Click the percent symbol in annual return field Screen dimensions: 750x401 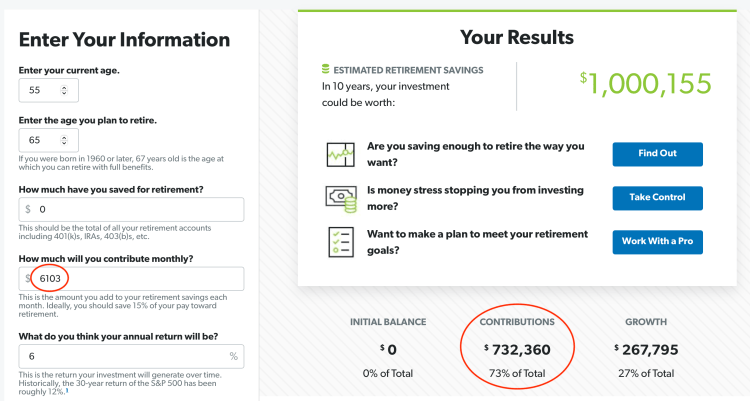pyautogui.click(x=233, y=356)
